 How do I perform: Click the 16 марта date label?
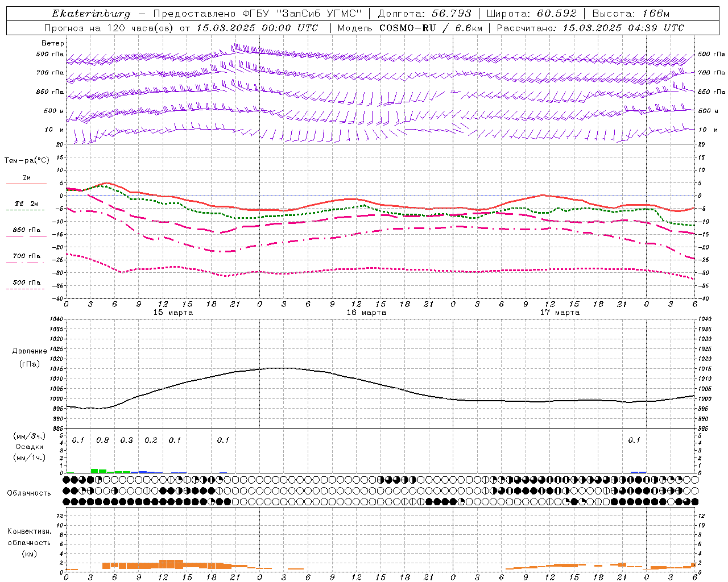click(366, 313)
